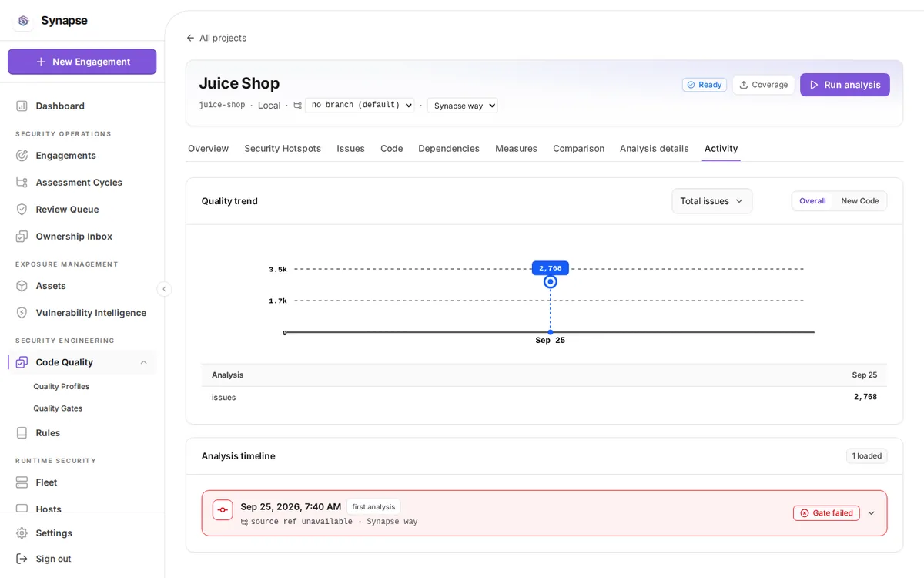This screenshot has height=578, width=924.
Task: Click the Dashboard sidebar icon
Action: [x=22, y=106]
